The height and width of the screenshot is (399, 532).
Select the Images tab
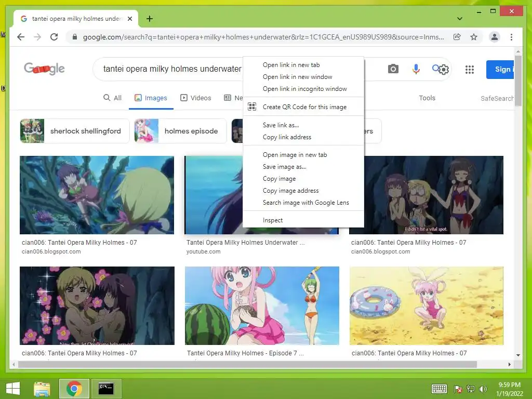point(151,98)
